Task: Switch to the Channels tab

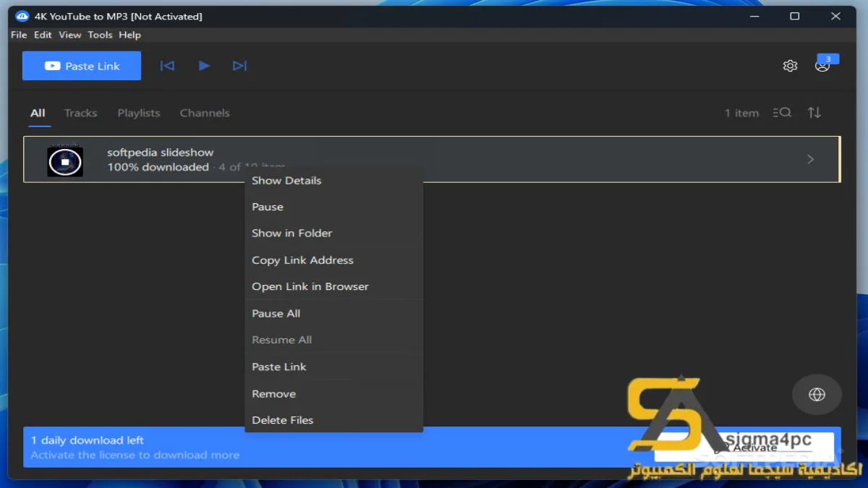Action: pos(205,113)
